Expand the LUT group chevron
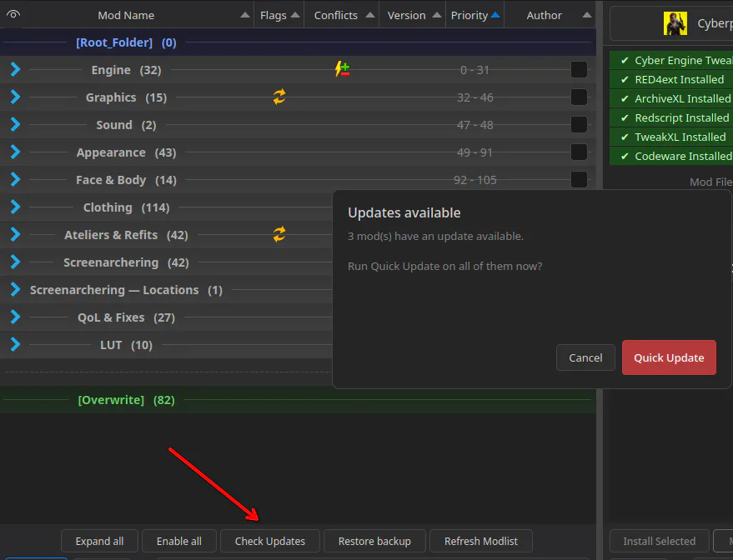 click(15, 345)
